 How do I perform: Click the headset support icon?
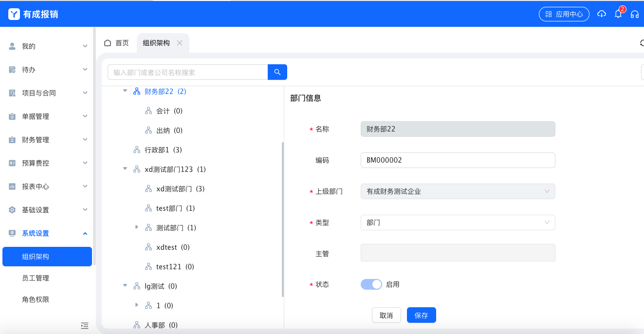click(x=635, y=14)
